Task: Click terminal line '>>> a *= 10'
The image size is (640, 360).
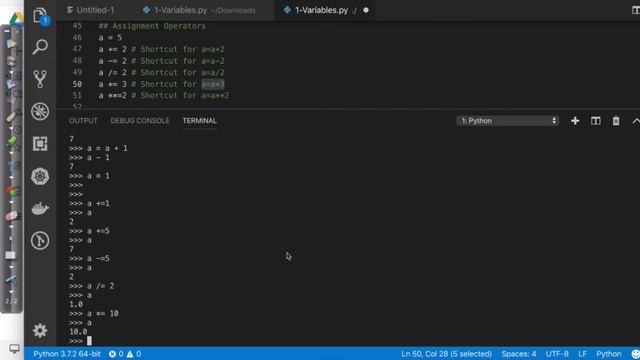Action: pos(94,313)
